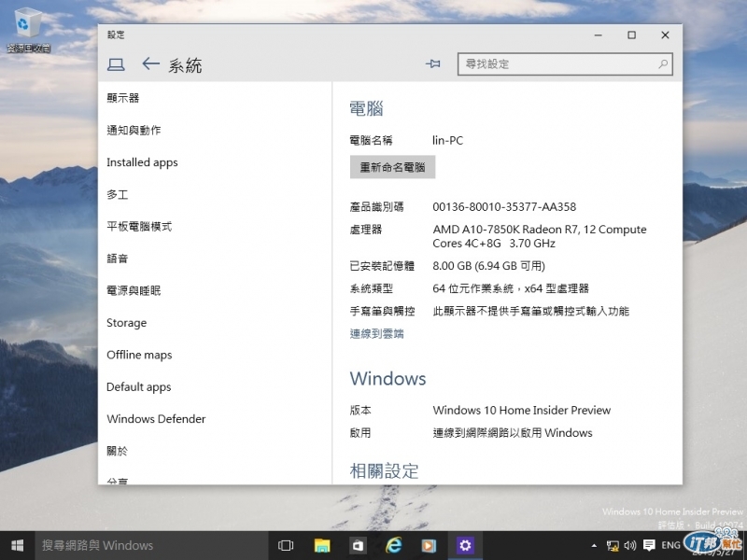Select 多工 in the sidebar
The width and height of the screenshot is (747, 560).
tap(118, 194)
